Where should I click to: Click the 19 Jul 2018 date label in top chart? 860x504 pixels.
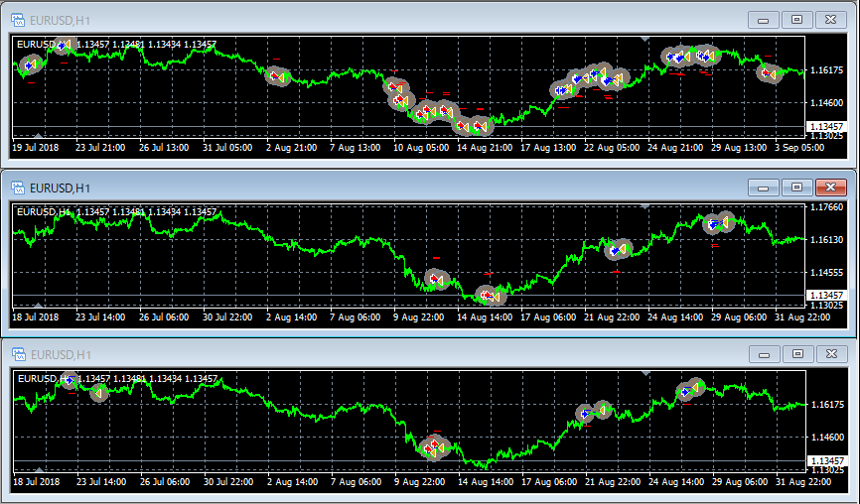35,148
